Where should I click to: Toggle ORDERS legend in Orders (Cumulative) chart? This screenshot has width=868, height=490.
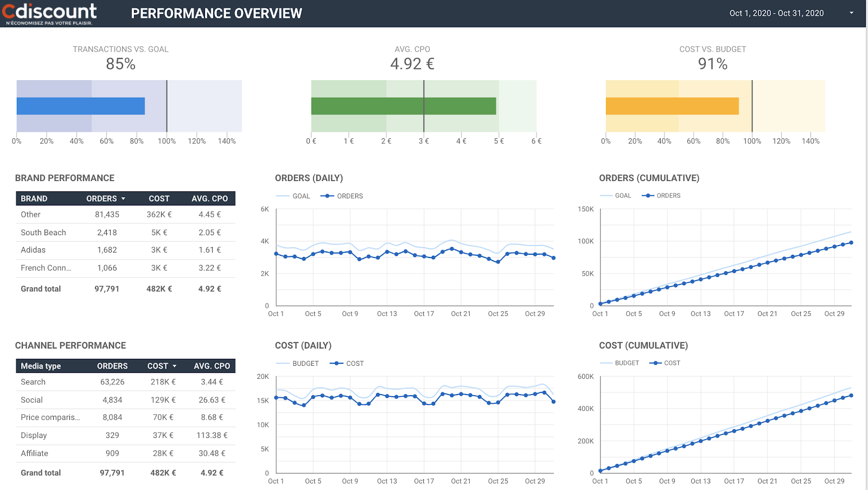coord(661,195)
